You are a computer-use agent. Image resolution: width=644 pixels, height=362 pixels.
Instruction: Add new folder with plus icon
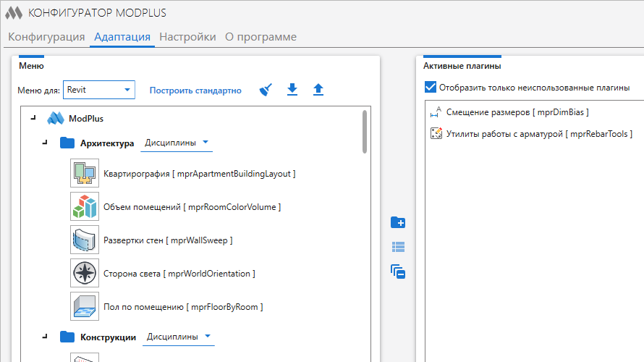pos(398,222)
